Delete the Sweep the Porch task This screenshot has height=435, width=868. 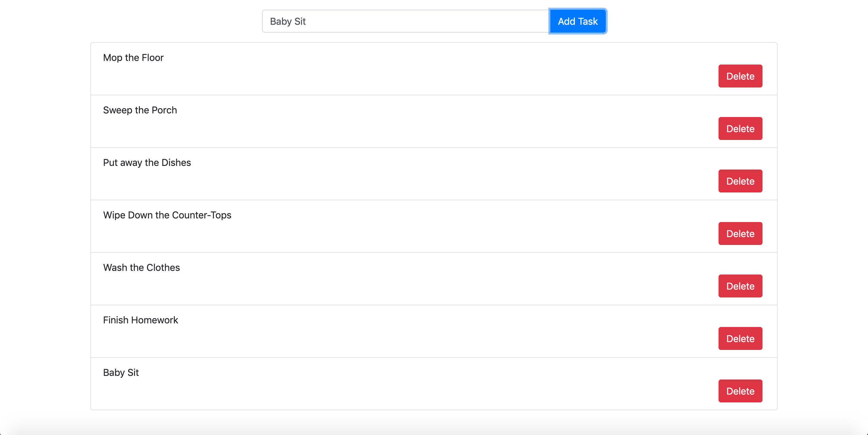(740, 129)
